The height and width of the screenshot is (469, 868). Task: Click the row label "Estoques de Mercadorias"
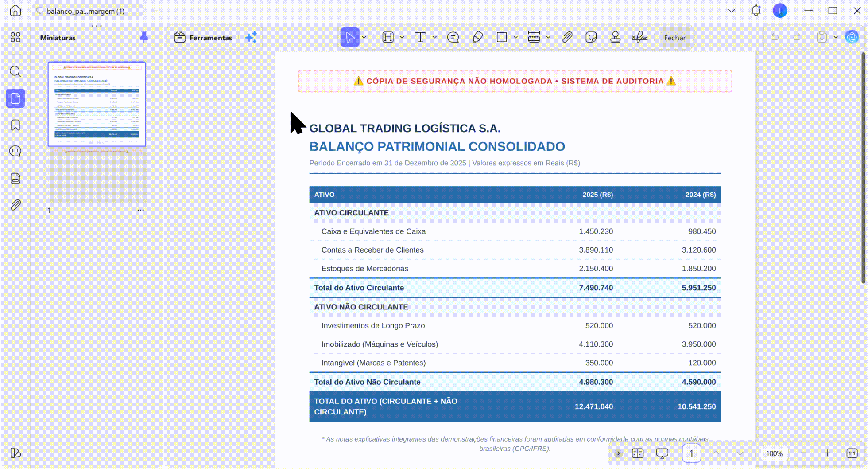tap(364, 269)
